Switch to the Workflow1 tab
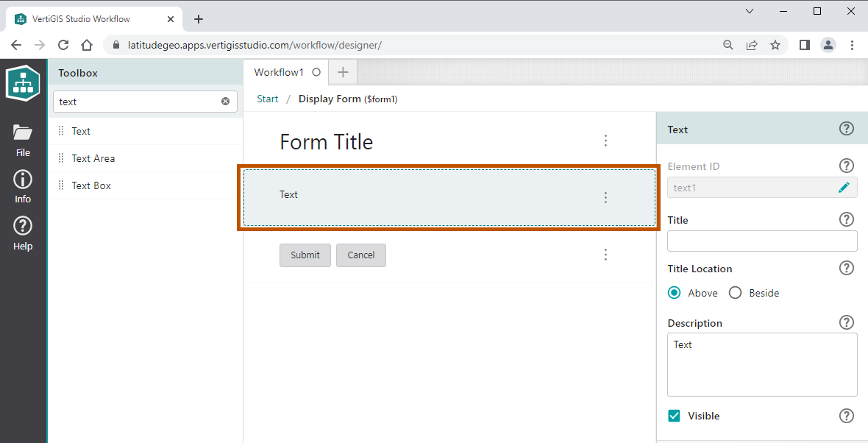The image size is (868, 443). pos(279,72)
